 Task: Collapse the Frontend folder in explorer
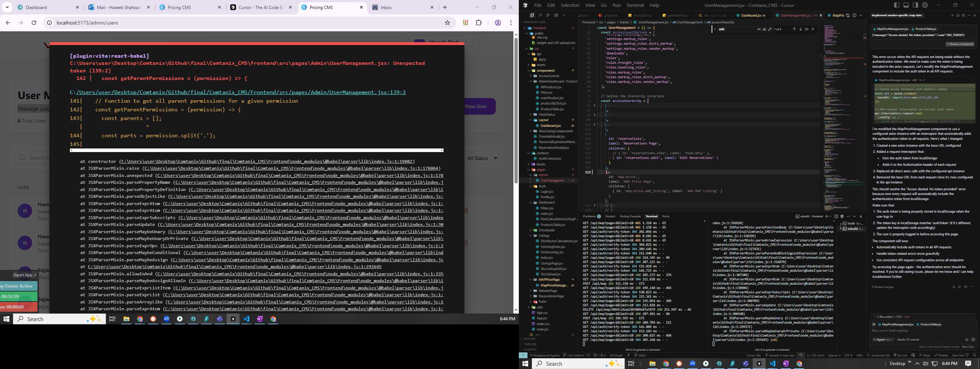[x=539, y=28]
